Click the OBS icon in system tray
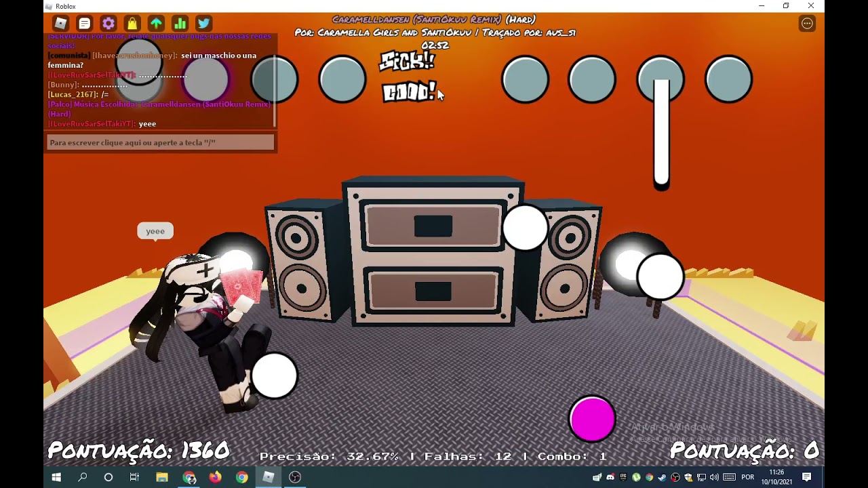Screen dimensions: 868x488 [x=675, y=477]
